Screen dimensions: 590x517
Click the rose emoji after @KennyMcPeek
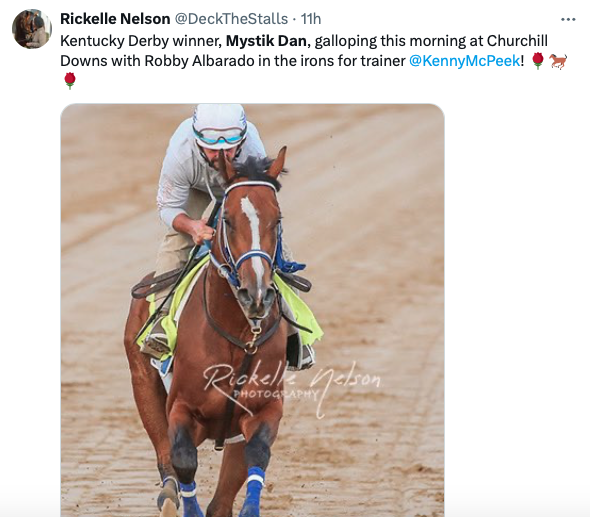pyautogui.click(x=538, y=61)
